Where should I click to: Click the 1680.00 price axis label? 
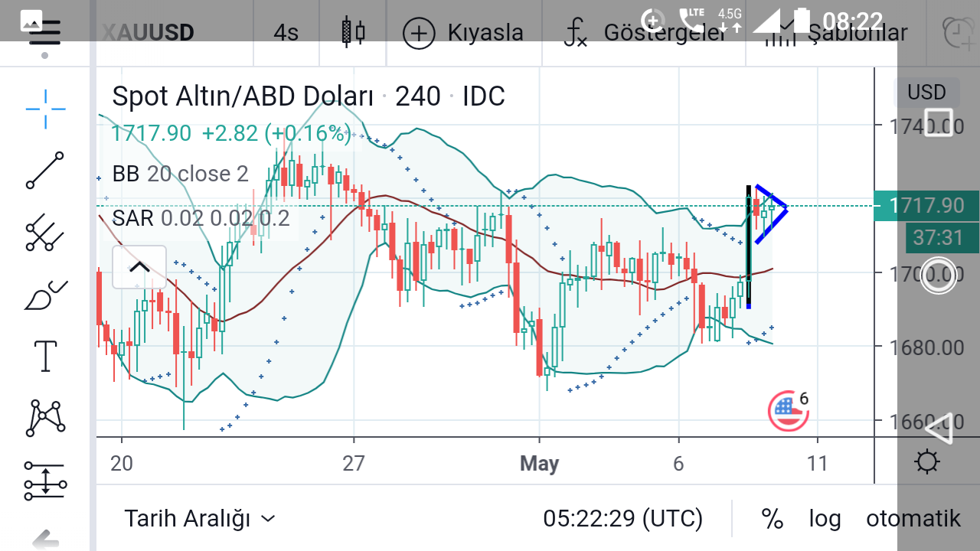point(926,347)
